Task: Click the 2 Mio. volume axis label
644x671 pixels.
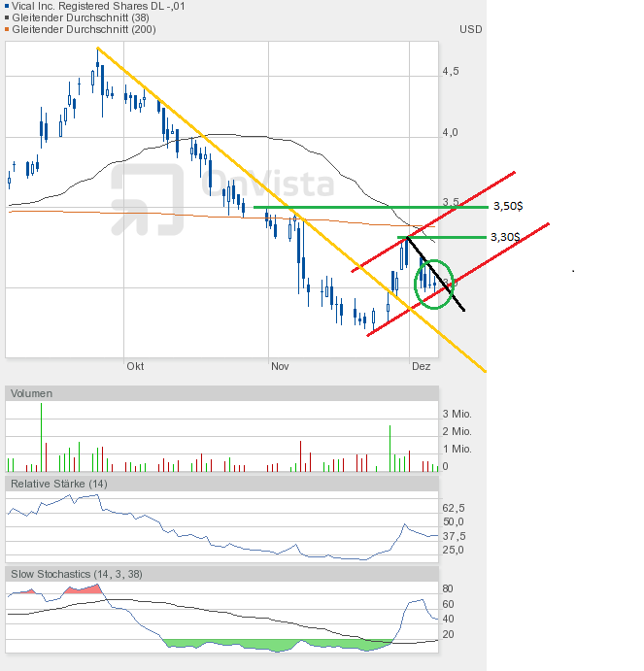Action: click(x=457, y=431)
